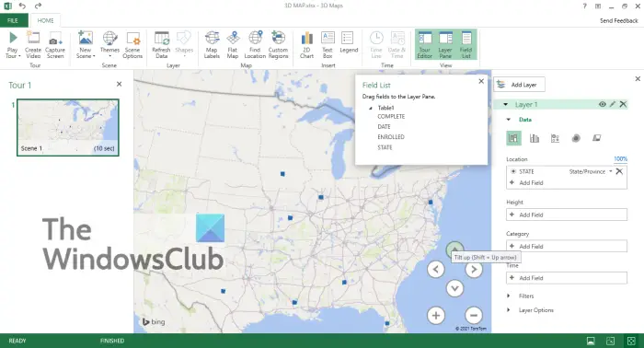Open Find Location tool

tap(255, 45)
